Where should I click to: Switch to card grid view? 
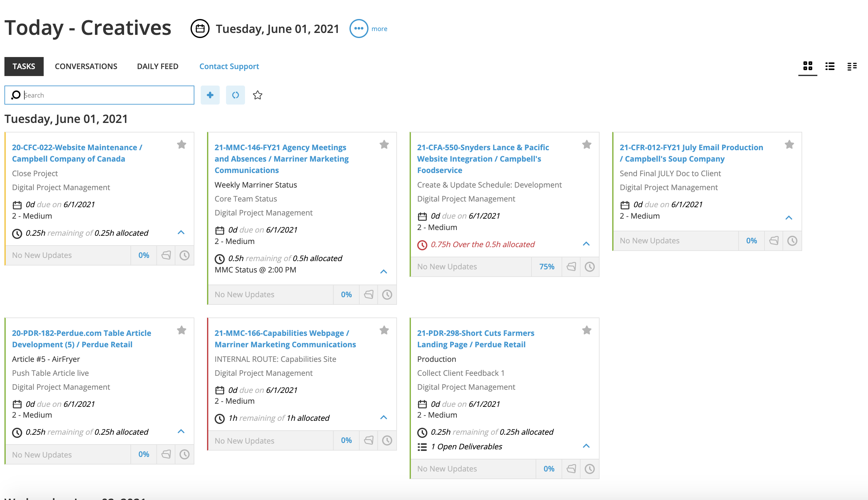[808, 66]
